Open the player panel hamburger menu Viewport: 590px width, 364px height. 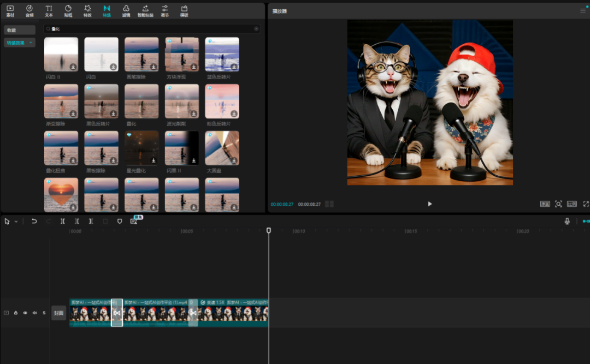click(x=582, y=11)
